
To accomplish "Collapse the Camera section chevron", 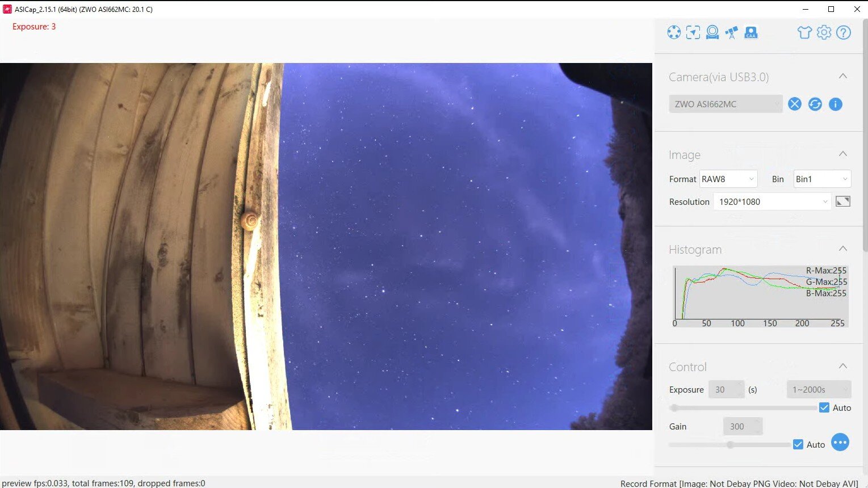I will [x=843, y=76].
